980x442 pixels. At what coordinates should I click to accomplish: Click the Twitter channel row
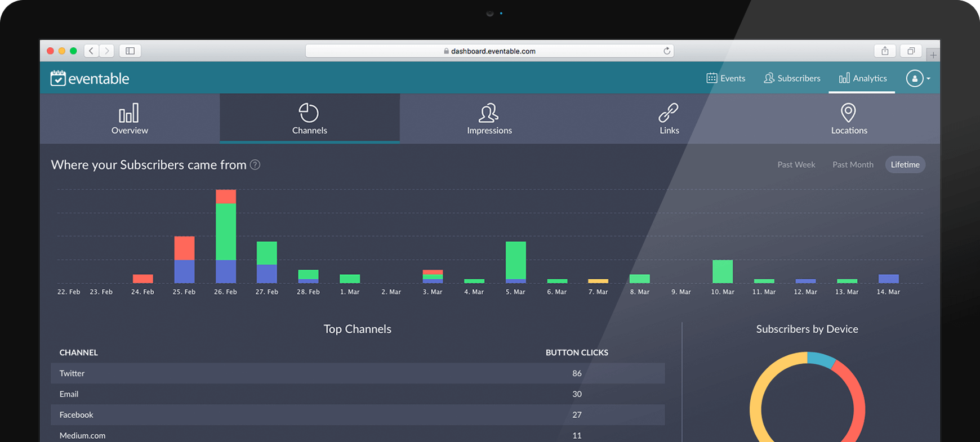pos(358,373)
